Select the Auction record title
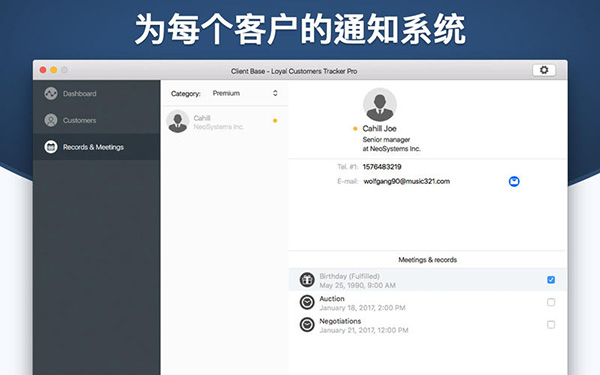This screenshot has width=600, height=375. pos(332,299)
